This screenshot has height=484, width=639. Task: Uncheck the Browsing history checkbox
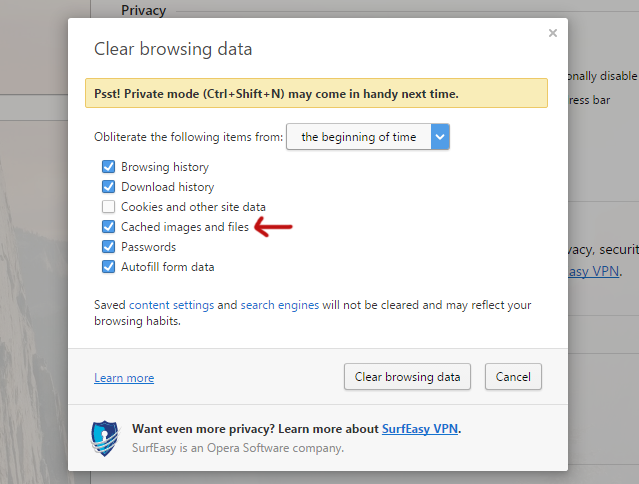[108, 167]
